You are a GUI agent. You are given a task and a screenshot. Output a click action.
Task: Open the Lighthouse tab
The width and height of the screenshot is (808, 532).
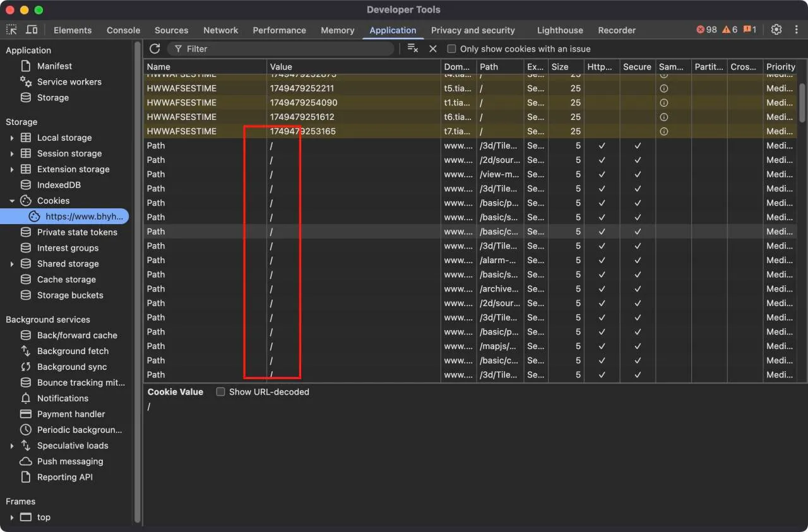click(x=560, y=30)
